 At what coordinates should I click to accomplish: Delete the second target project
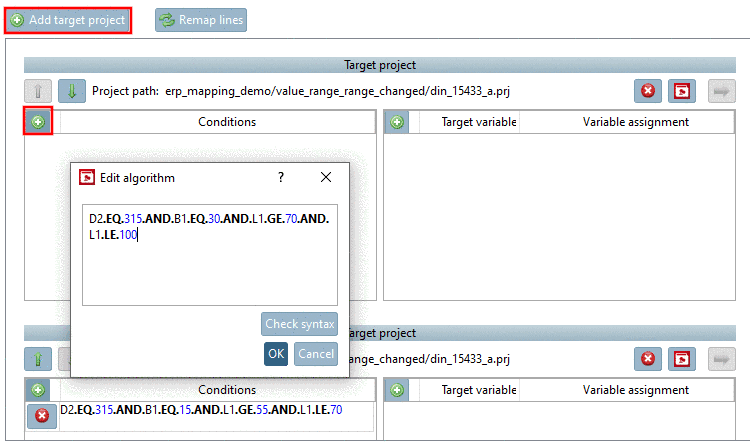pyautogui.click(x=648, y=359)
